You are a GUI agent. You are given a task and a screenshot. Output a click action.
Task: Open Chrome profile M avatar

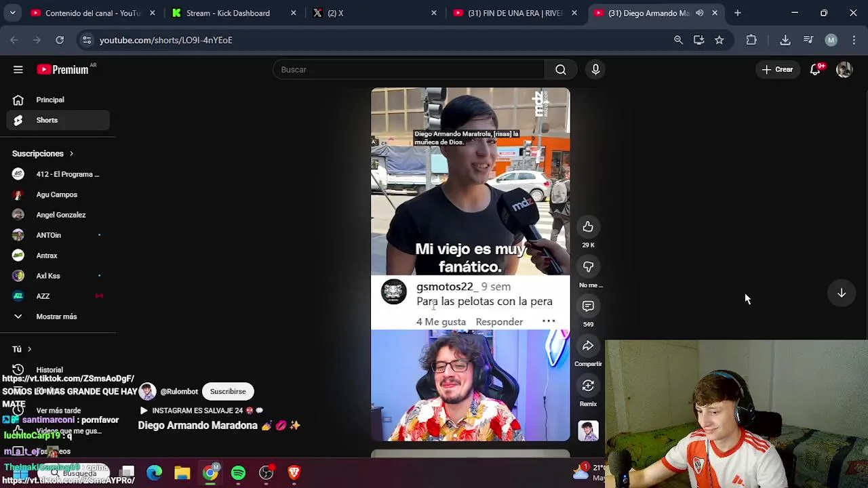831,40
